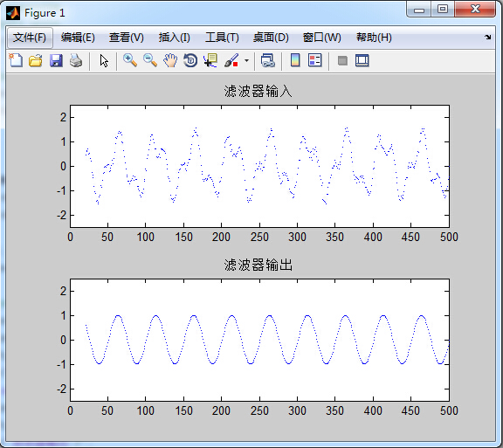Screen dimensions: 503x448
Task: Insert Legend using the toolbar icon
Action: point(314,60)
